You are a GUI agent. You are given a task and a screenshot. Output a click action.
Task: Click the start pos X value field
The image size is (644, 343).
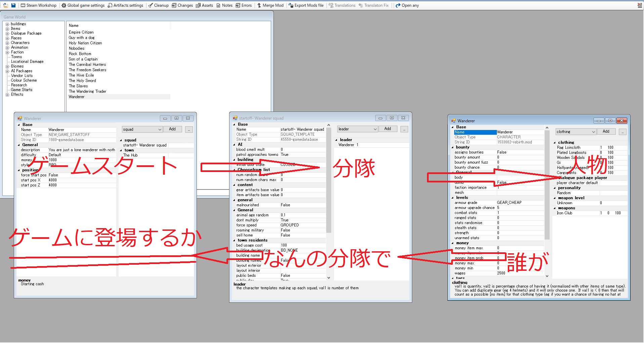(82, 180)
